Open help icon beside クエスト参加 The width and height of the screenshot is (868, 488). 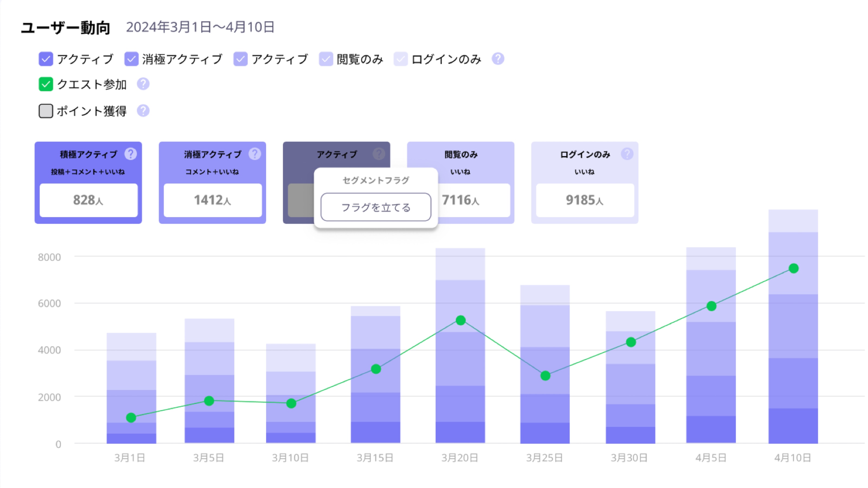143,84
